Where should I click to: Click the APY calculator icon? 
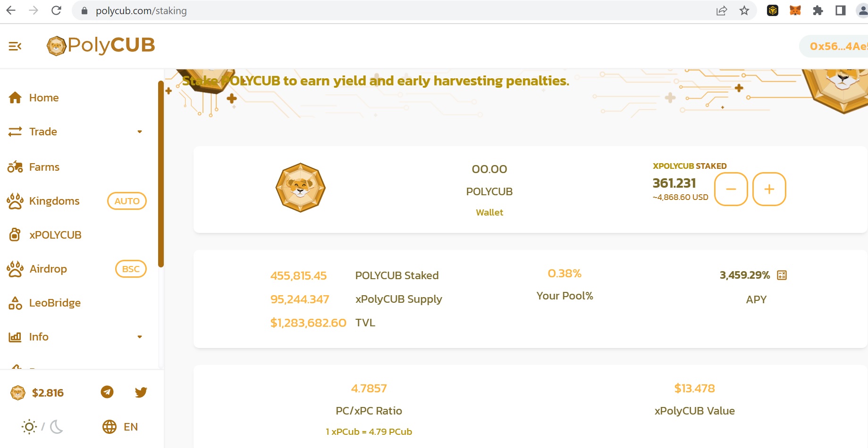coord(782,275)
